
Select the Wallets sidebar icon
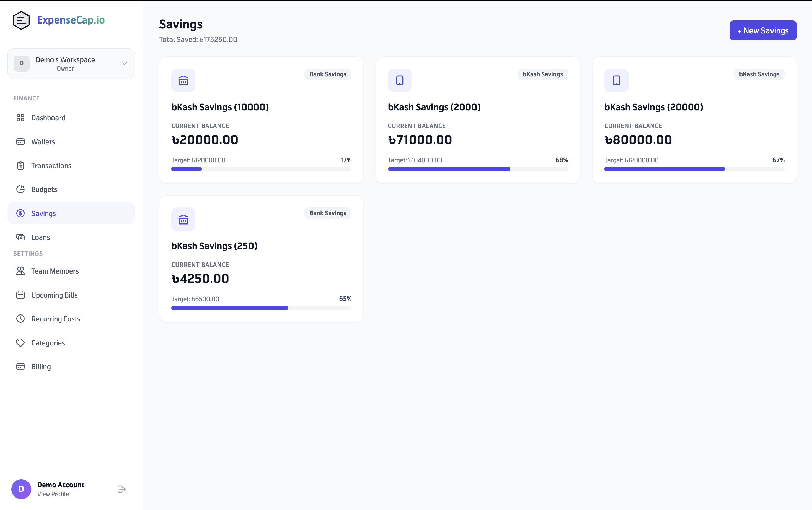click(x=20, y=142)
